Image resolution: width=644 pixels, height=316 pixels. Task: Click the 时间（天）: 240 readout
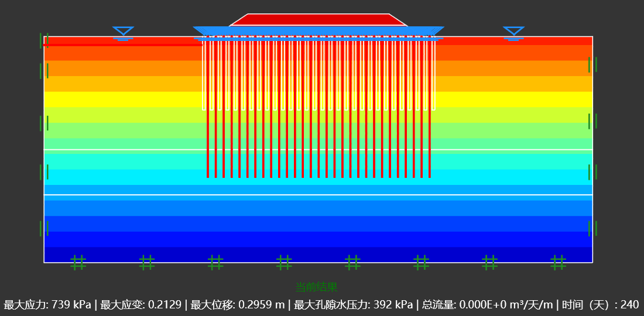[601, 305]
